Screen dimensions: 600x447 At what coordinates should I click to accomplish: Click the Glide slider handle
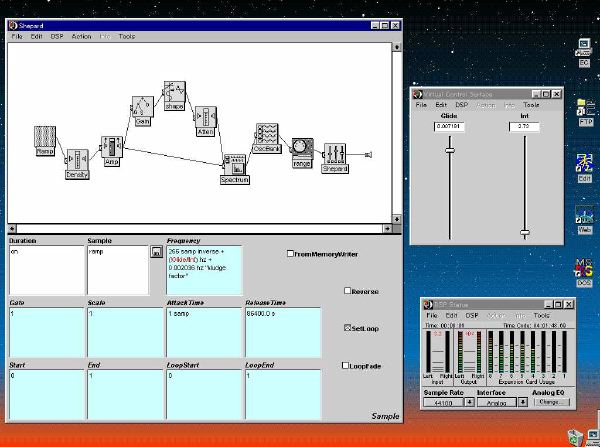pos(450,150)
